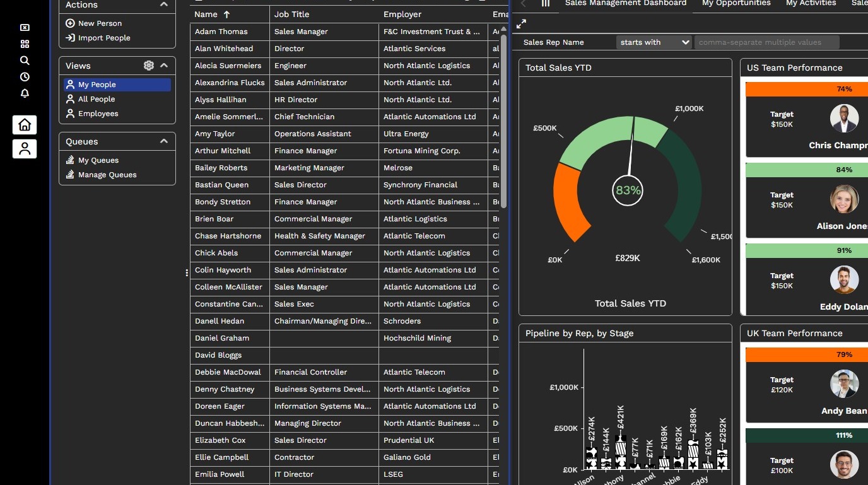Click the £829K total below the gauge
The image size is (868, 485).
point(628,258)
